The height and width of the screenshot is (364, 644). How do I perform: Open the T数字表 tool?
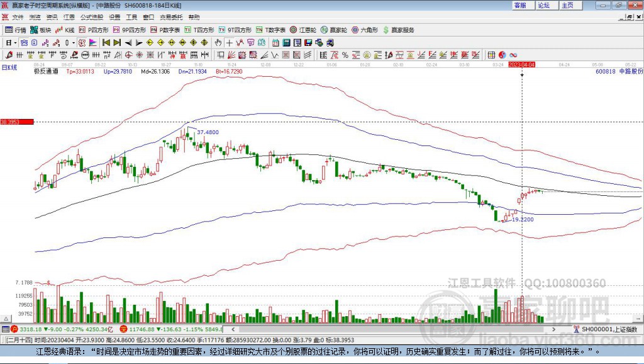(x=270, y=30)
